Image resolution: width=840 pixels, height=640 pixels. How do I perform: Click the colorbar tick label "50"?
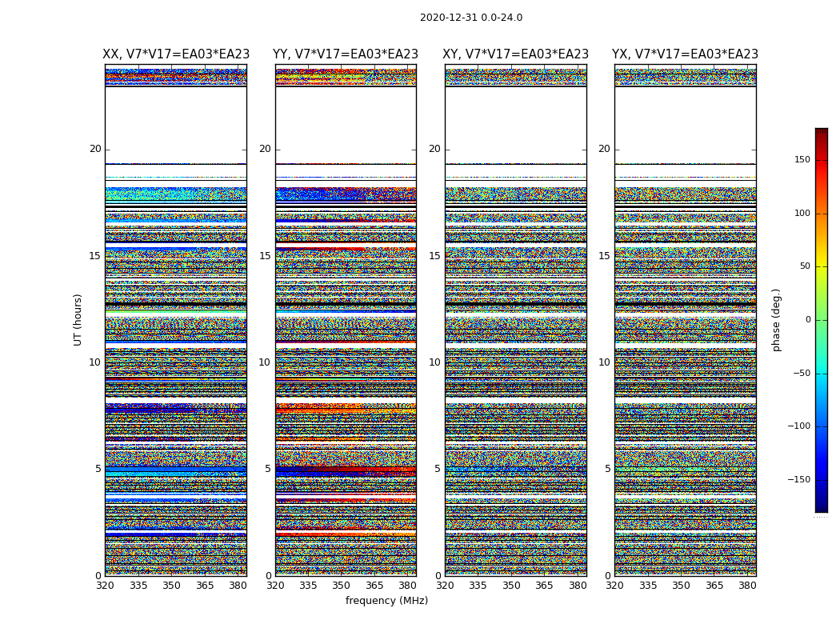[x=805, y=266]
